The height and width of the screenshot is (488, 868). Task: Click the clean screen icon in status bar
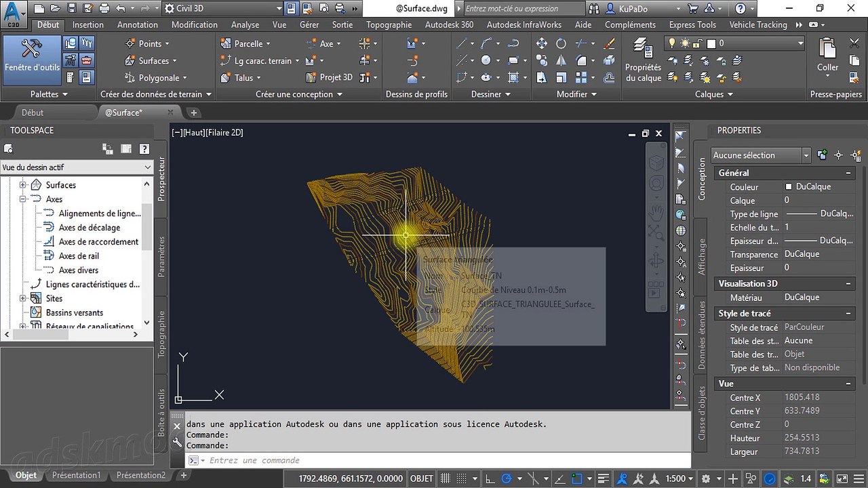842,479
